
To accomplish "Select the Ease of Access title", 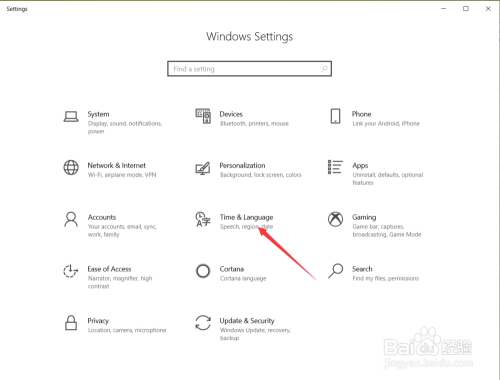I will click(x=109, y=269).
